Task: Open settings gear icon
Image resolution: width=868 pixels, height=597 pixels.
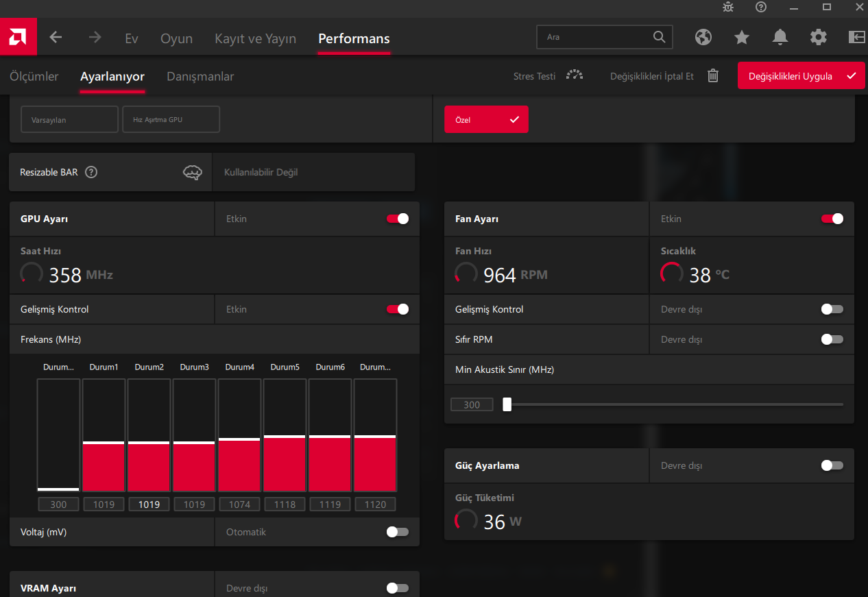Action: point(818,37)
